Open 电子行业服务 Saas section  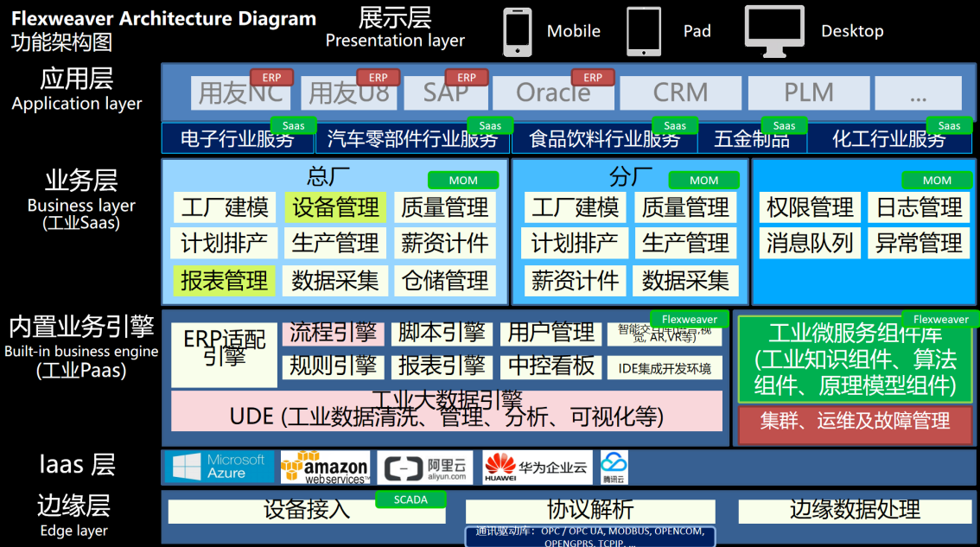238,138
